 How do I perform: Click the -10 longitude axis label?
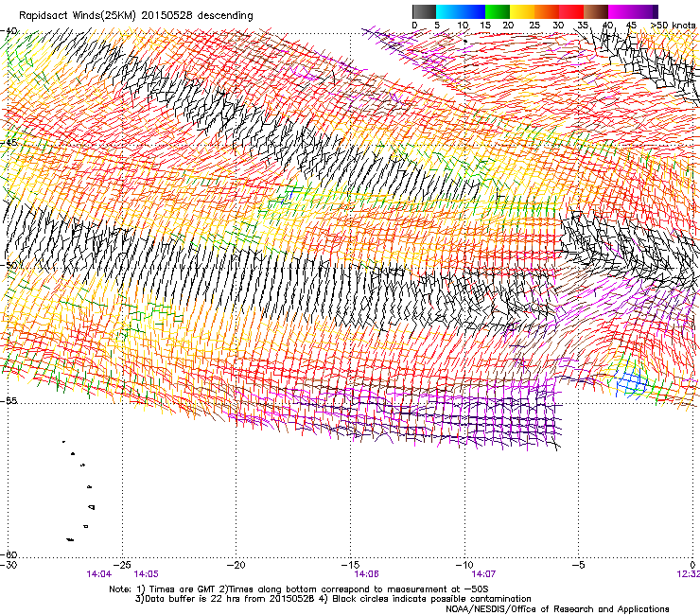464,565
